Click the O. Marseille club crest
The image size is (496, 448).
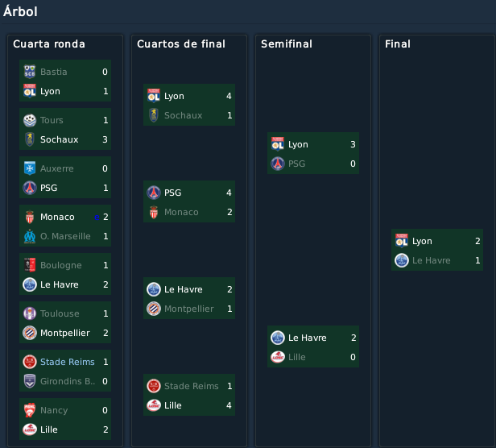30,236
